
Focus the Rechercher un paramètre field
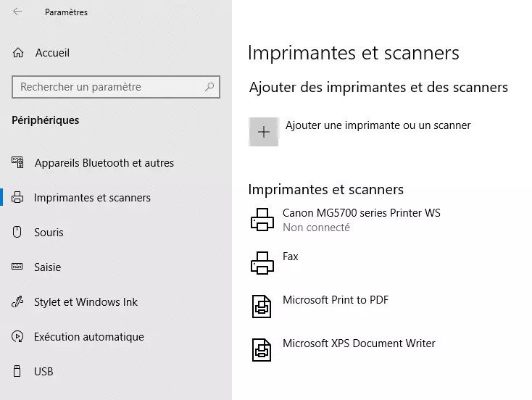tap(116, 87)
